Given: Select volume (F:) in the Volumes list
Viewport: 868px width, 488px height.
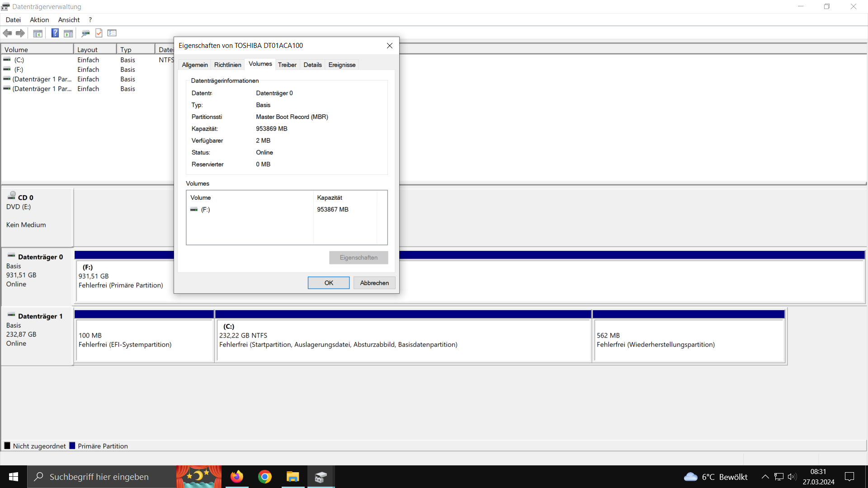Looking at the screenshot, I should (206, 210).
